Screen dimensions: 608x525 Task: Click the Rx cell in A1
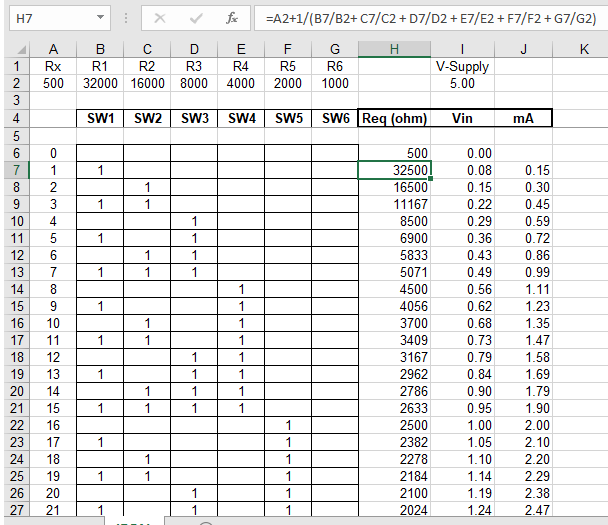53,66
